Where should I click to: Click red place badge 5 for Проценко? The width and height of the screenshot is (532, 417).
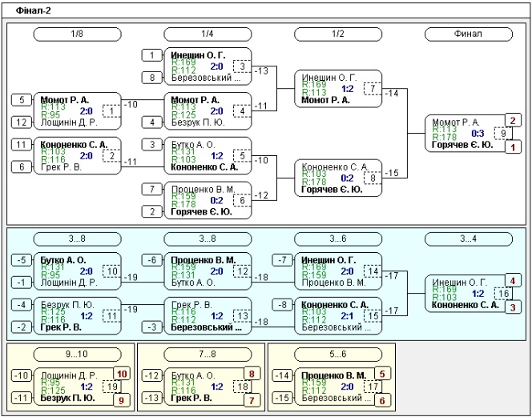(382, 374)
